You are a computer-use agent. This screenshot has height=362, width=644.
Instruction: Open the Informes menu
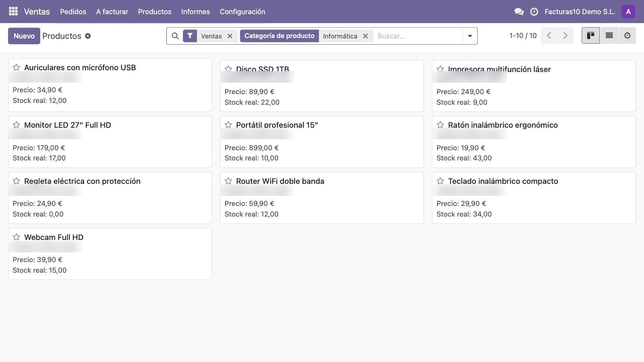pyautogui.click(x=195, y=11)
